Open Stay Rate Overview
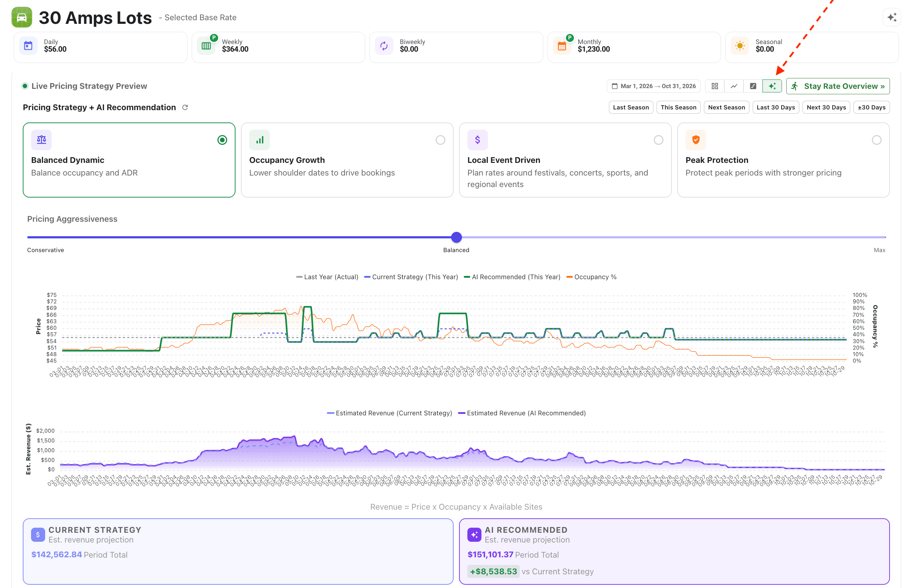Image resolution: width=908 pixels, height=588 pixels. (838, 86)
